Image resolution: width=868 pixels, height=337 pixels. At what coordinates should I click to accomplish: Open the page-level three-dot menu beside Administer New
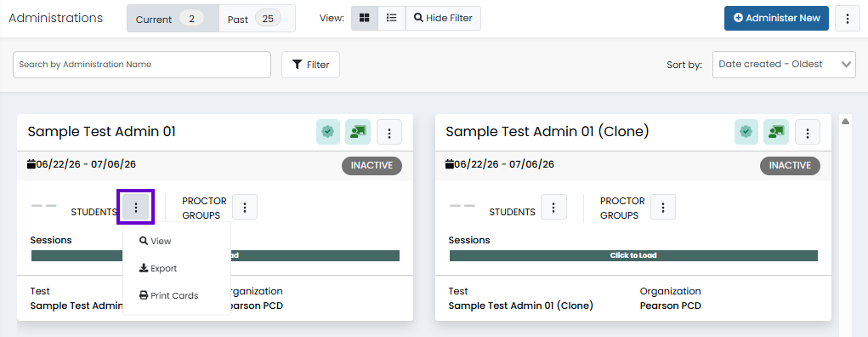tap(847, 18)
